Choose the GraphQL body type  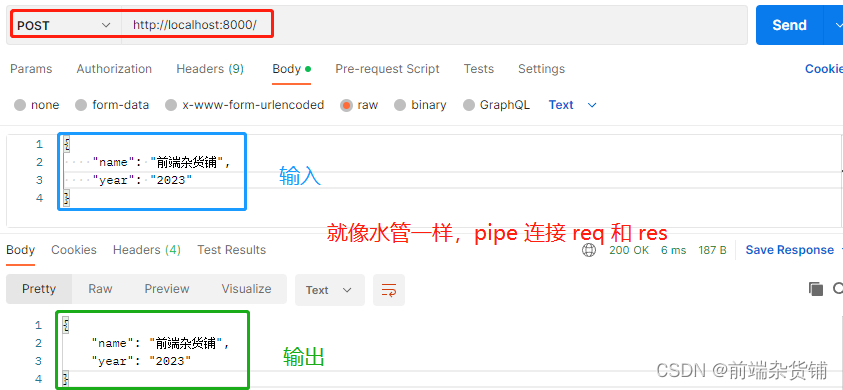pyautogui.click(x=496, y=105)
